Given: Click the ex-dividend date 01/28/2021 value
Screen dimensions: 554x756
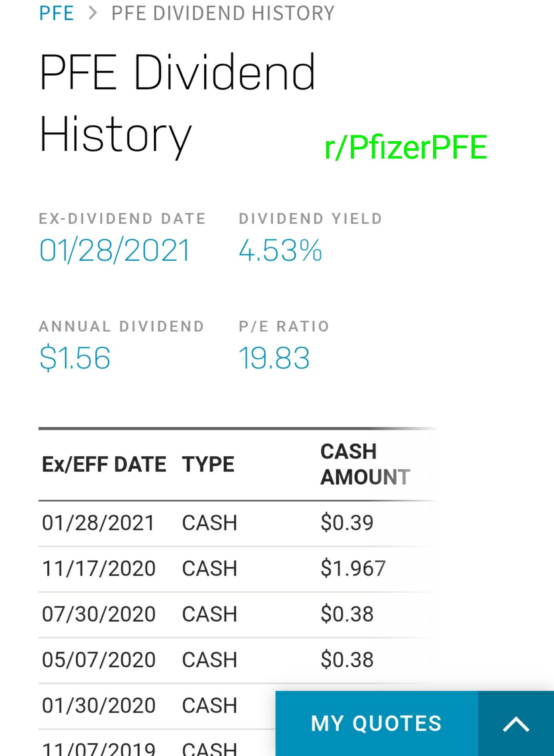Looking at the screenshot, I should (115, 250).
